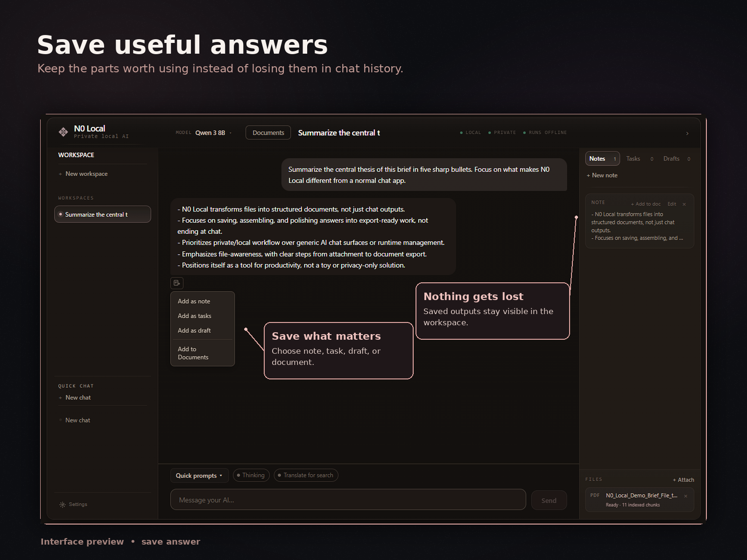
Task: Click the AI bullet-list reply bubble
Action: (x=313, y=237)
